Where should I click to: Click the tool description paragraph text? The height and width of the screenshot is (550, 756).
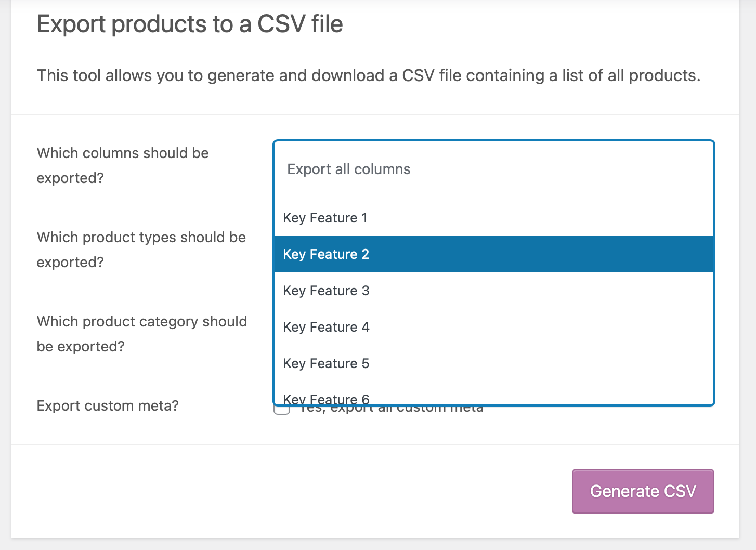point(368,76)
